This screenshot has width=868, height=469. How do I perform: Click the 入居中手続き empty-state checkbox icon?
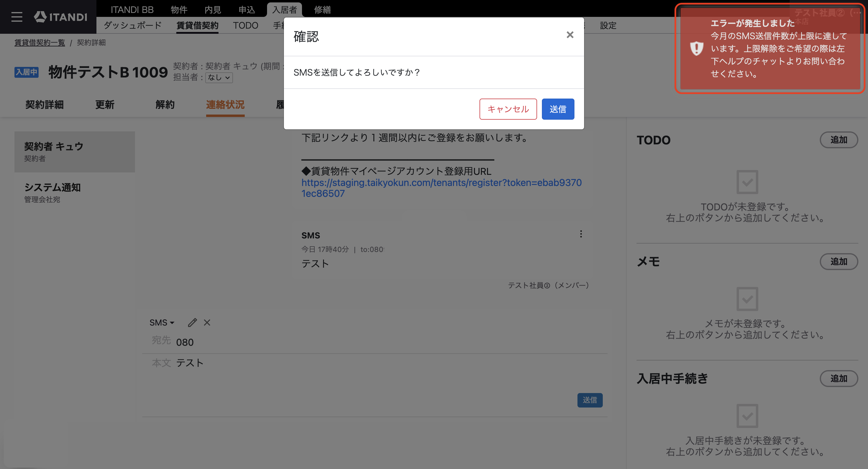click(747, 416)
